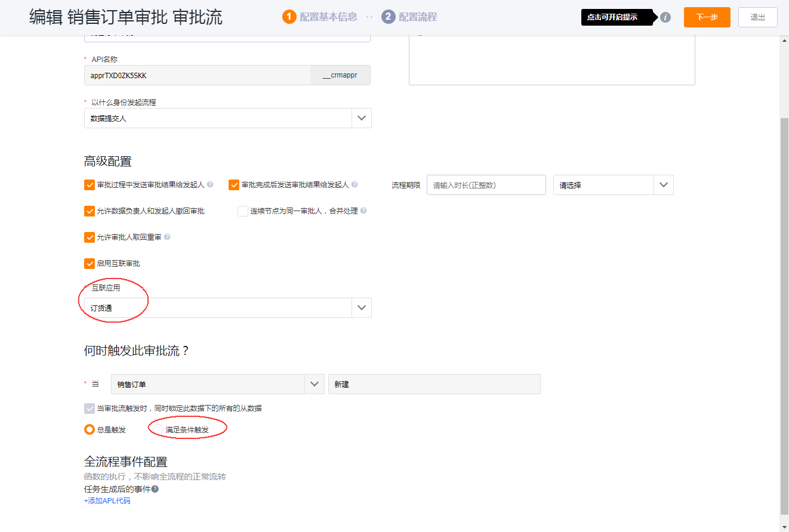Click the 新建 trigger action field
The width and height of the screenshot is (789, 532).
coord(434,384)
